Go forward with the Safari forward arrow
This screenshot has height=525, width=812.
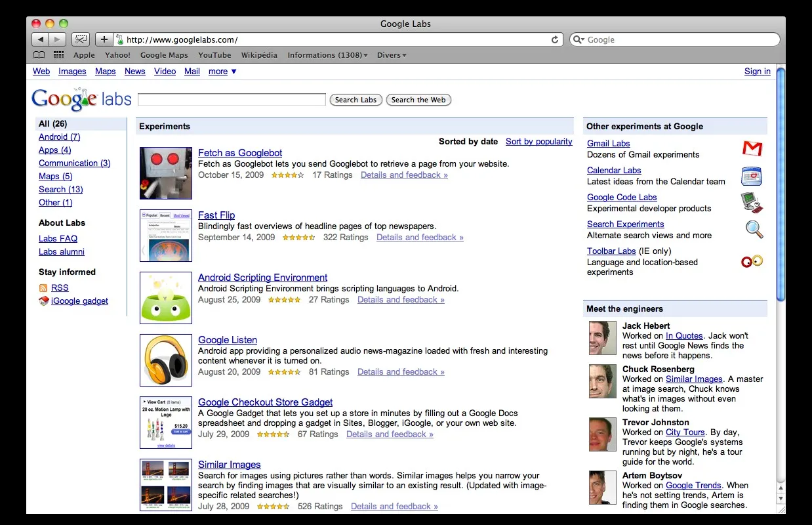(58, 39)
